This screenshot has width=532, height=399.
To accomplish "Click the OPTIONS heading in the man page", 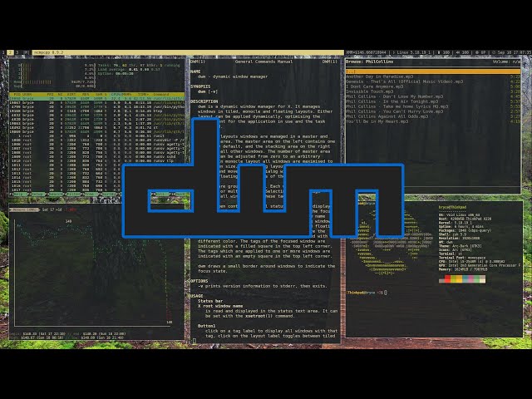I will [x=199, y=281].
